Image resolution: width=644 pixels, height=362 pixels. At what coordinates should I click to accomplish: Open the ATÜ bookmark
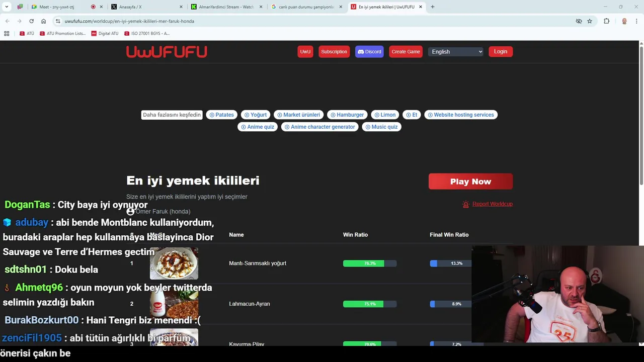27,34
